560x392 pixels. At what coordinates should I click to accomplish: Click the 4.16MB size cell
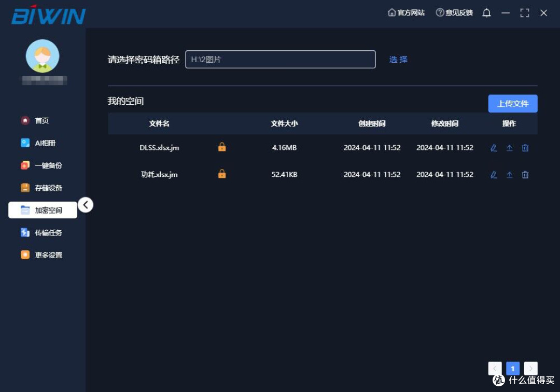pyautogui.click(x=284, y=148)
